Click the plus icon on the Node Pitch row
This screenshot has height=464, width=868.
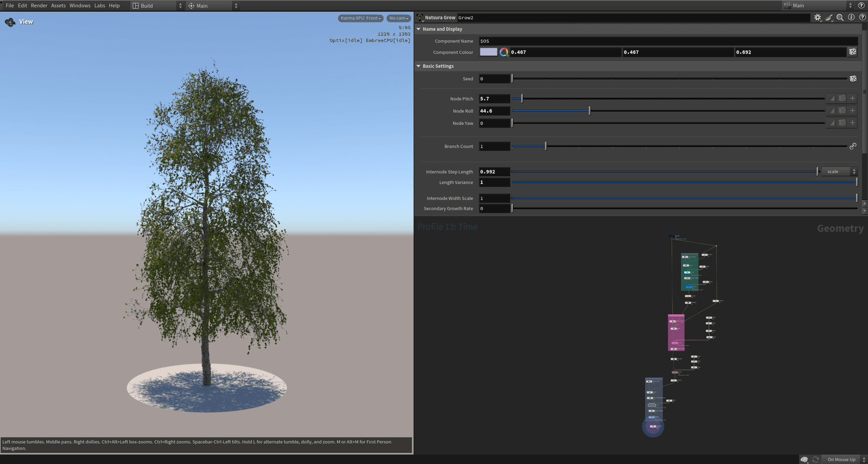pos(852,98)
